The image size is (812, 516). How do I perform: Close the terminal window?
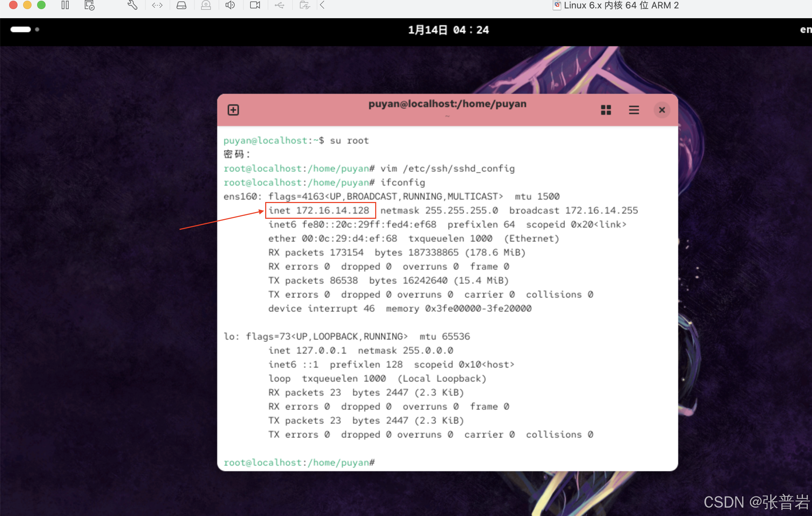[x=662, y=110]
